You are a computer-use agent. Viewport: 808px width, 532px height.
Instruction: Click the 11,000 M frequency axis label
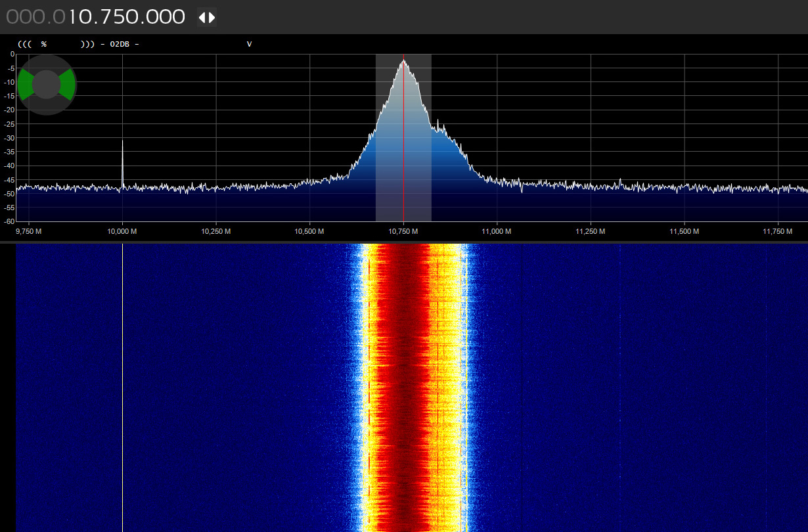[497, 232]
